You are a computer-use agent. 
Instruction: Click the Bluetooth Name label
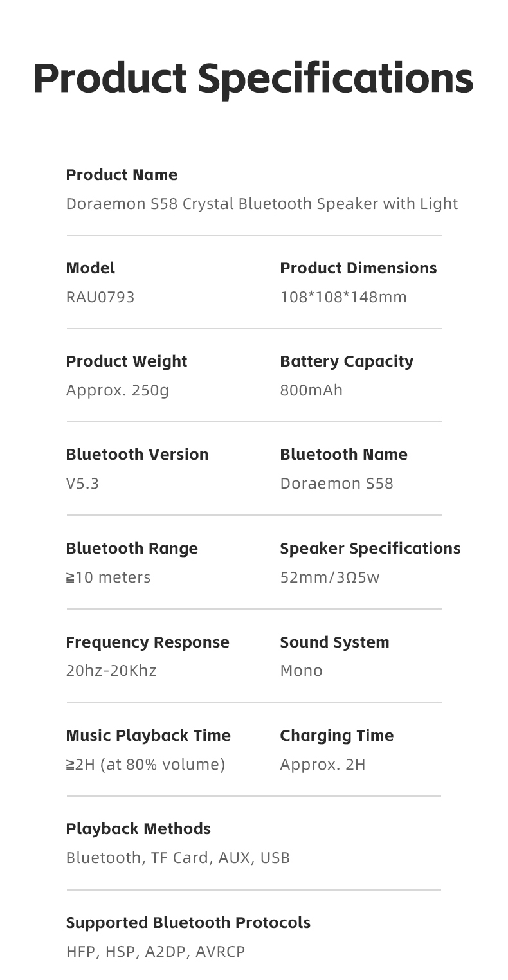click(x=343, y=455)
